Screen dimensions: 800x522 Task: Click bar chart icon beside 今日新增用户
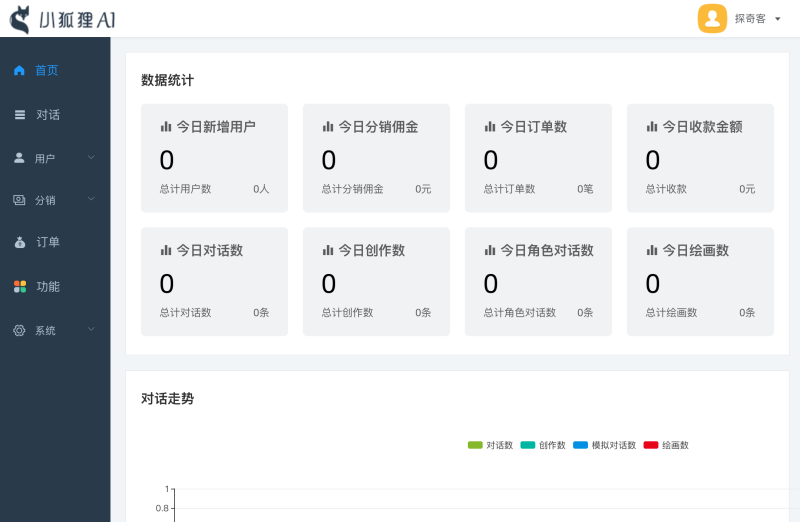point(166,127)
